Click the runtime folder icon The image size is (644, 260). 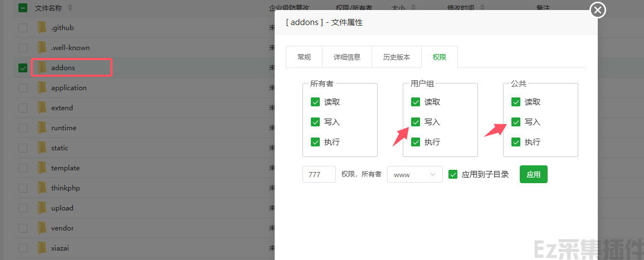(x=42, y=128)
